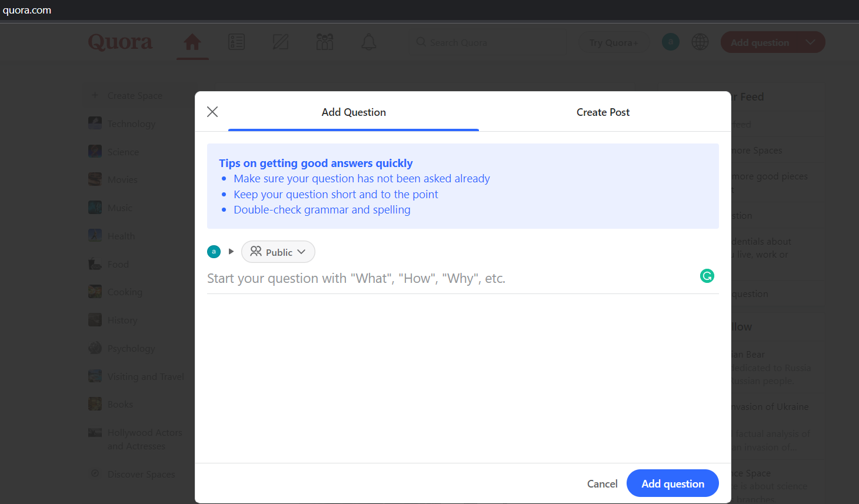Select the Add Question tab
The height and width of the screenshot is (504, 859).
click(x=354, y=112)
